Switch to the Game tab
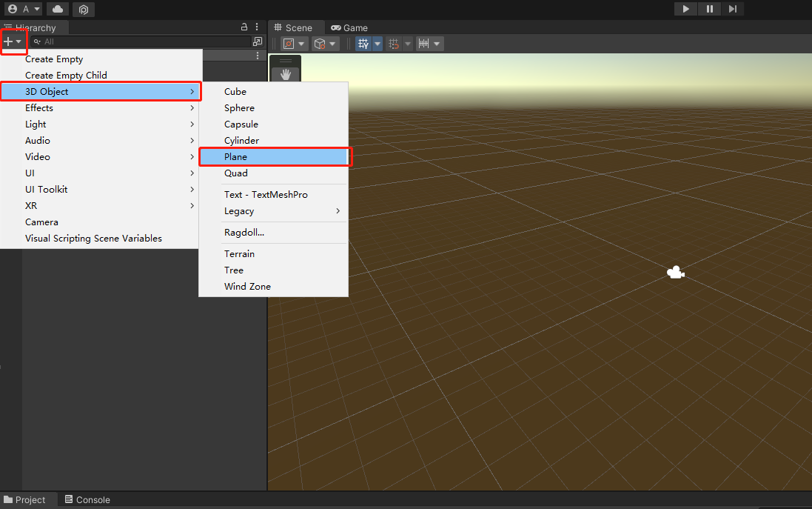 click(x=349, y=27)
